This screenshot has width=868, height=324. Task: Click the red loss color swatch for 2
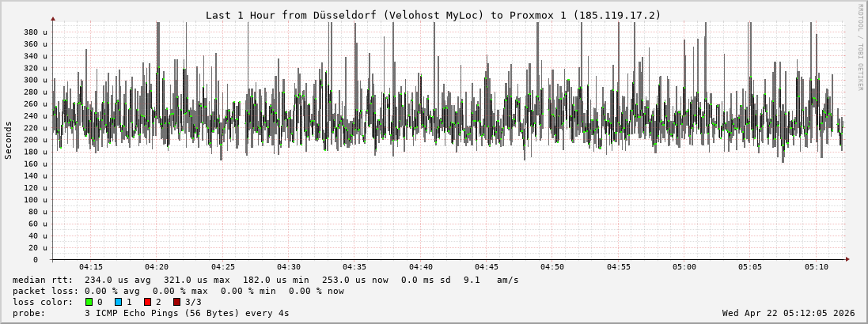[147, 302]
